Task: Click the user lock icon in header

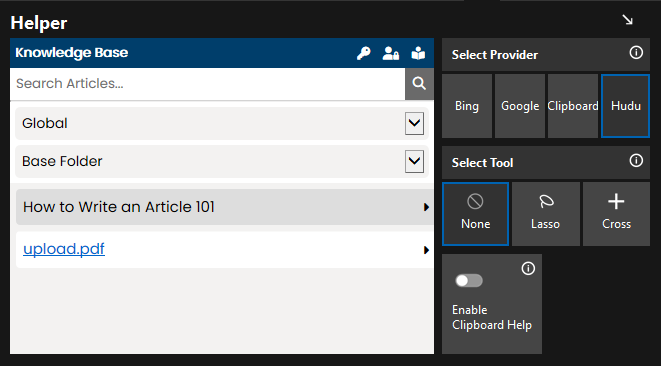Action: click(x=391, y=53)
